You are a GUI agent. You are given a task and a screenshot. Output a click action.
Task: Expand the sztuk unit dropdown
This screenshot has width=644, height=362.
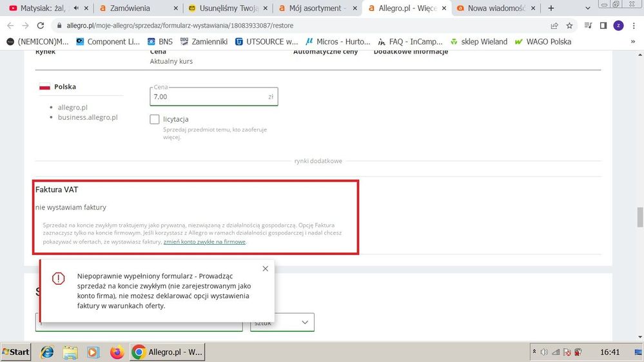pos(282,322)
